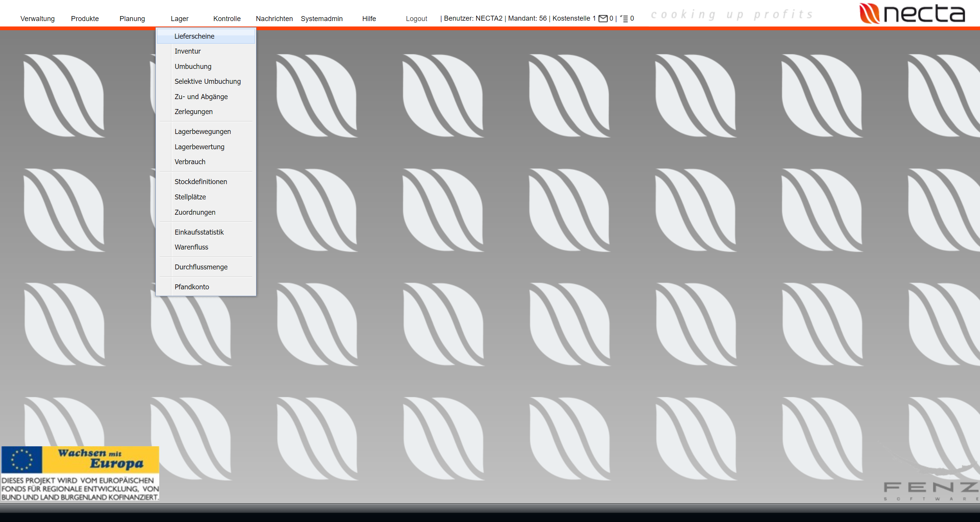Choose Stockdefinitionen in Lager menu
The image size is (980, 522).
(x=201, y=182)
